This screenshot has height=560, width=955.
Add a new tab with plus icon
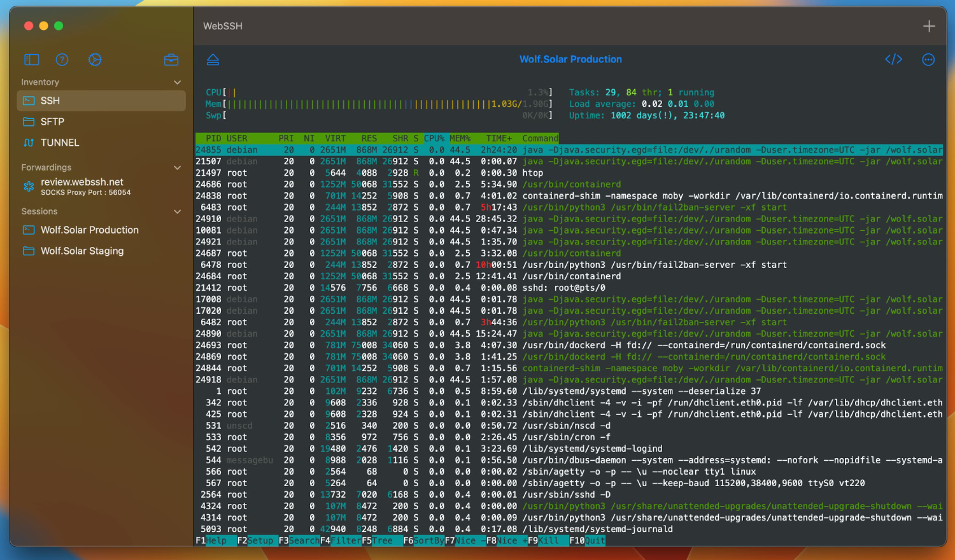[929, 26]
